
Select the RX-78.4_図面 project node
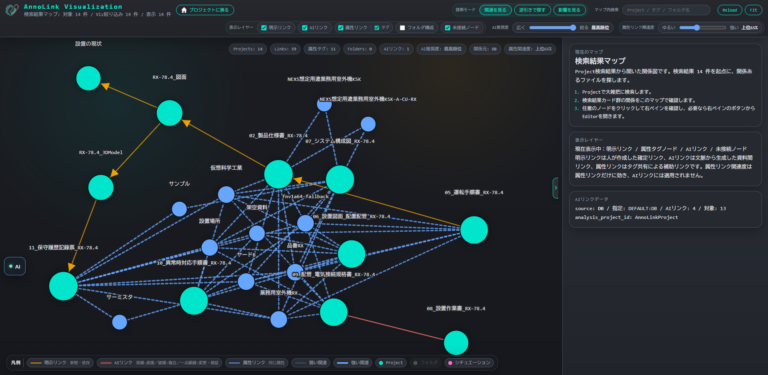pos(169,113)
